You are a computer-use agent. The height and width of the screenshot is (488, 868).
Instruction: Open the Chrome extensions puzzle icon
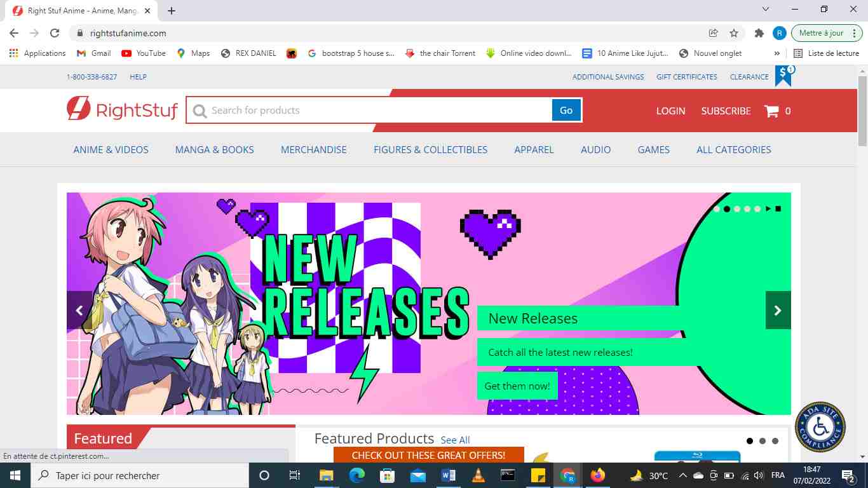[x=759, y=33]
